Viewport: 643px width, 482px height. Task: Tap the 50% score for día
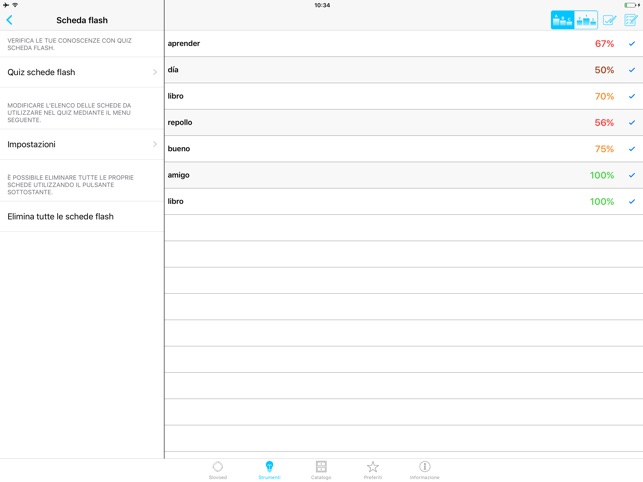(604, 70)
